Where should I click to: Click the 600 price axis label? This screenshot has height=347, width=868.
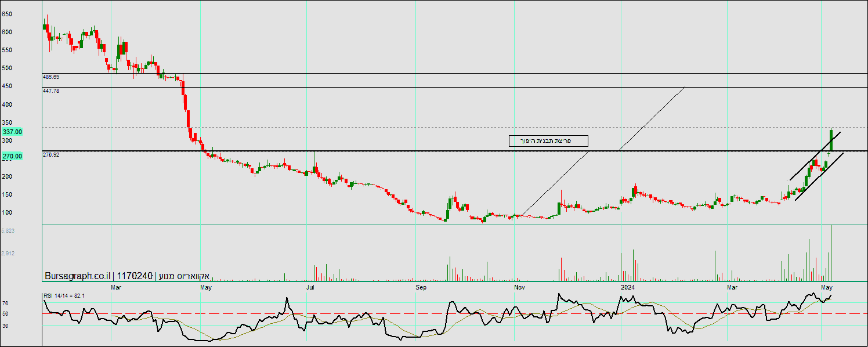click(x=7, y=32)
